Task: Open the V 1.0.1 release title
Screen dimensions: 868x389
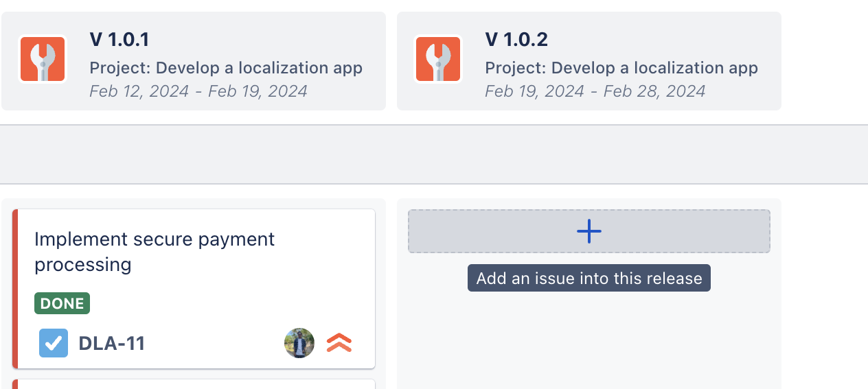Action: click(119, 40)
